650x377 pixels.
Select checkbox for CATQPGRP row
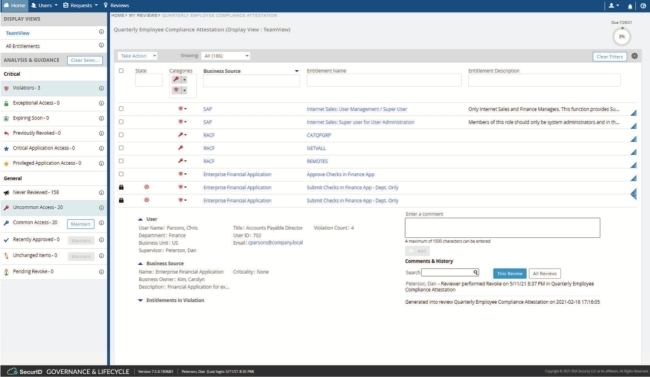click(x=121, y=135)
